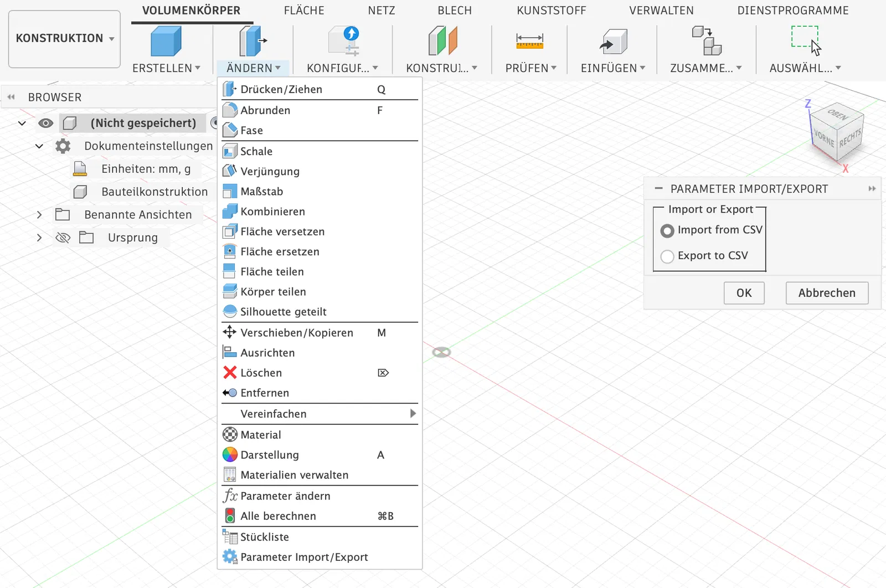Switch to the BLECH tab

point(455,11)
